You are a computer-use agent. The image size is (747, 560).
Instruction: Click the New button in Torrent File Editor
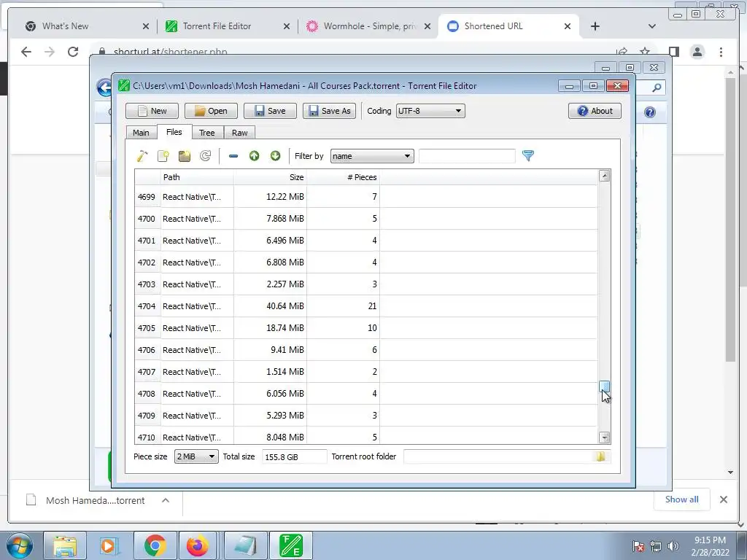click(152, 111)
